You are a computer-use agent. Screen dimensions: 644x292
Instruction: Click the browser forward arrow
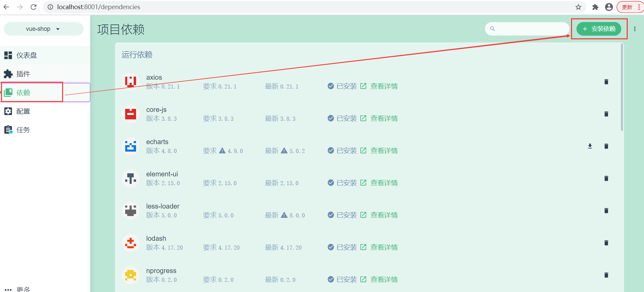(20, 7)
